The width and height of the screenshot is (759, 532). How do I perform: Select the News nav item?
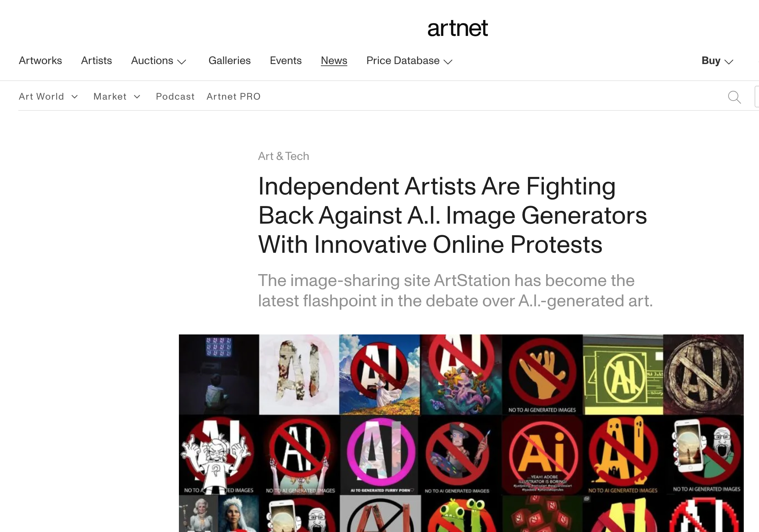pyautogui.click(x=334, y=61)
